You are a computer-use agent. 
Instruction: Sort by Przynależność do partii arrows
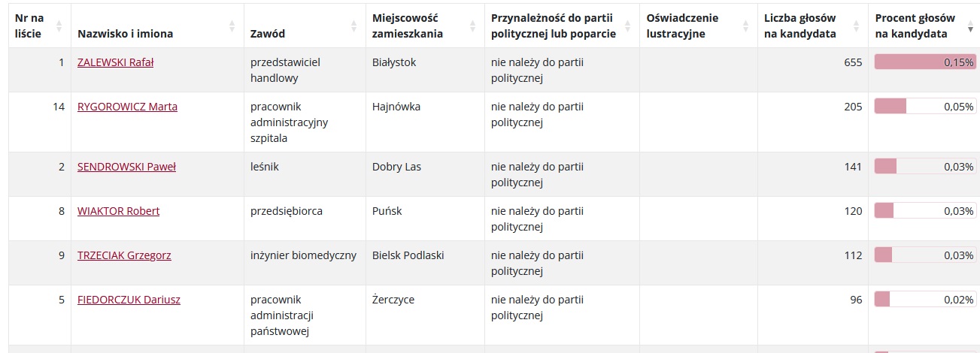tap(628, 26)
